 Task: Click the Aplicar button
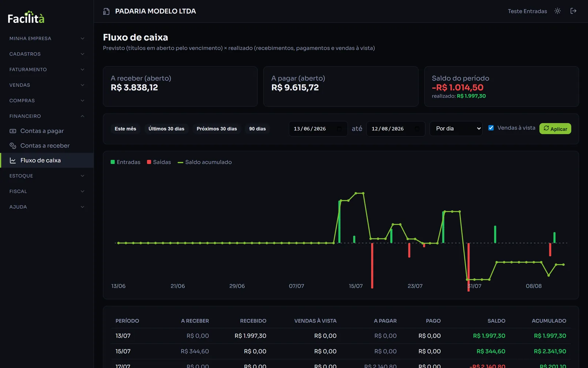click(555, 128)
